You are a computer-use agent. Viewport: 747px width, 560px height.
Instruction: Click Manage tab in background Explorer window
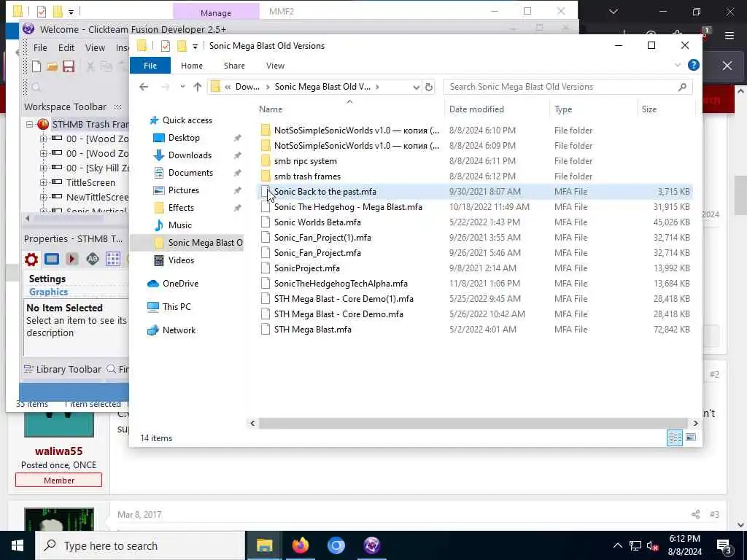click(x=216, y=12)
